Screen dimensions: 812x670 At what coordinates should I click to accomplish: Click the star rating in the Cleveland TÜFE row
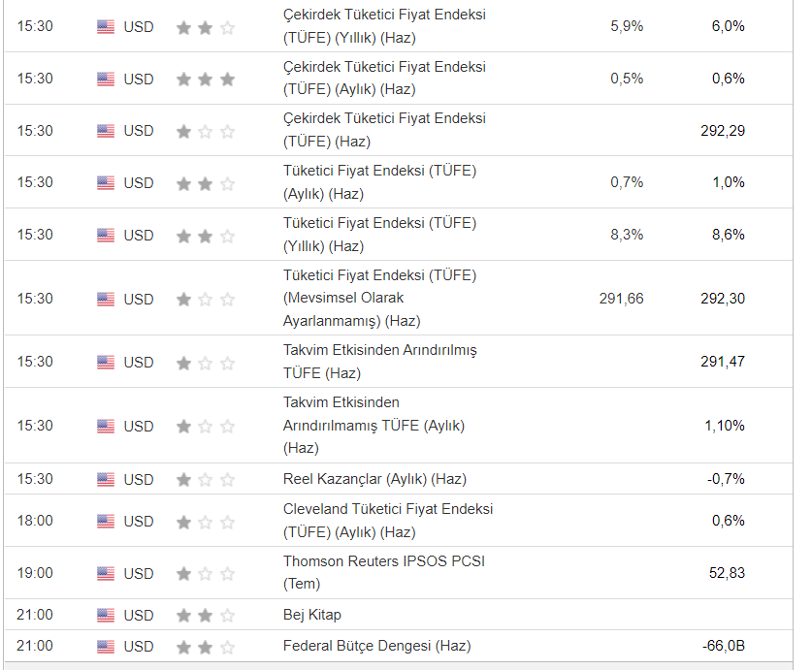206,521
